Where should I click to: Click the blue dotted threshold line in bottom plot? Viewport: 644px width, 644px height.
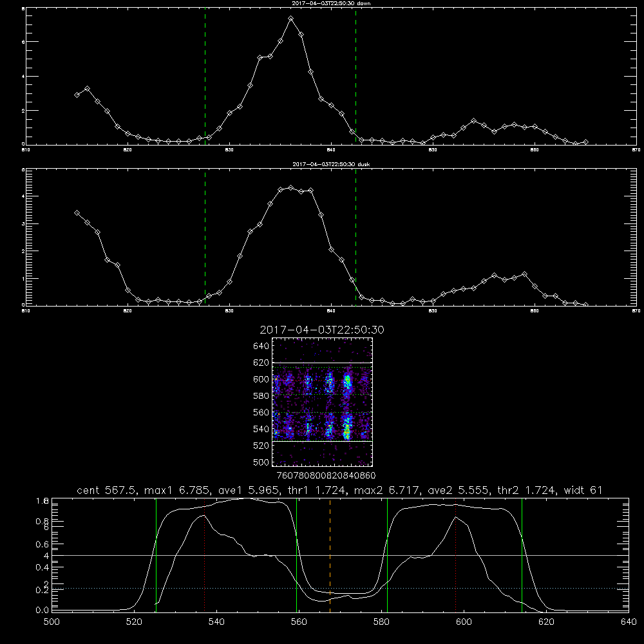pyautogui.click(x=340, y=589)
